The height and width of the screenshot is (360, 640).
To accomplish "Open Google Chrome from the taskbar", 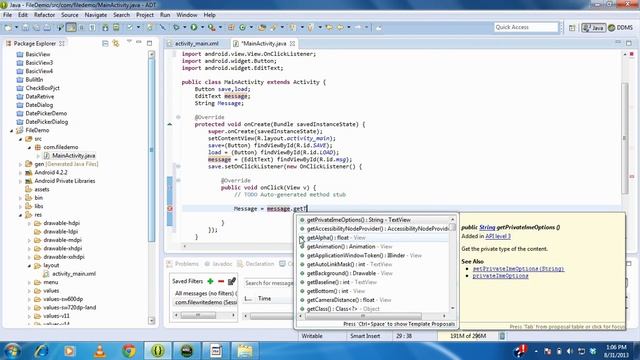I will (x=129, y=351).
